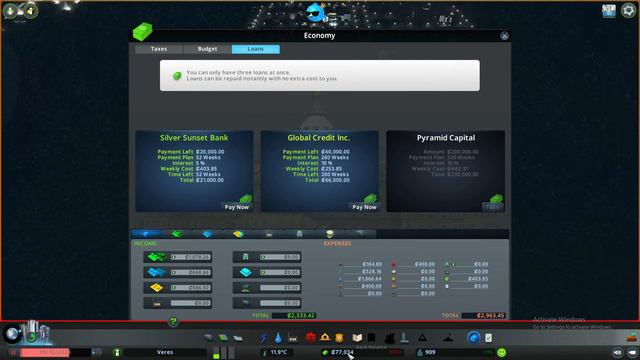The width and height of the screenshot is (640, 360).
Task: Click the €164.80 expense value
Action: 372,264
